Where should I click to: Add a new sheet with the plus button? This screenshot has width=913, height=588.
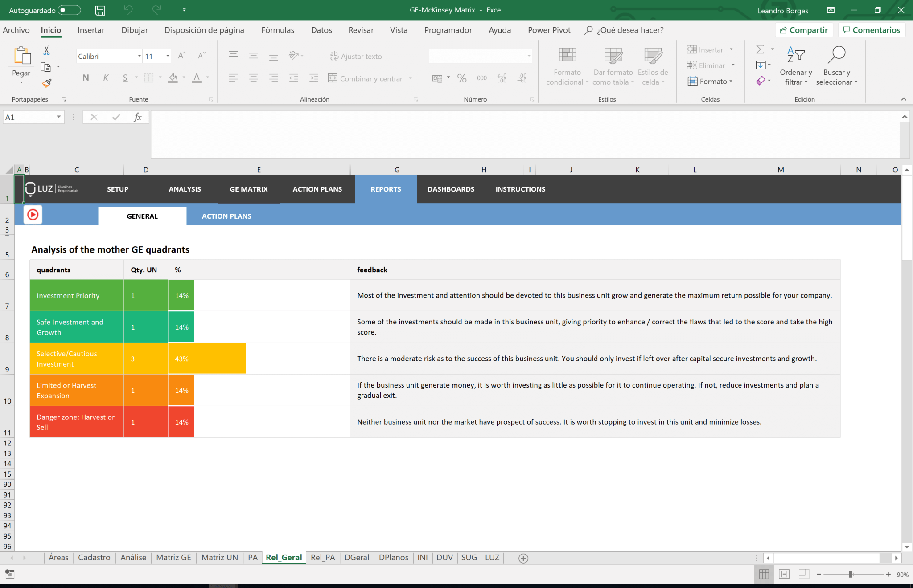pyautogui.click(x=523, y=558)
